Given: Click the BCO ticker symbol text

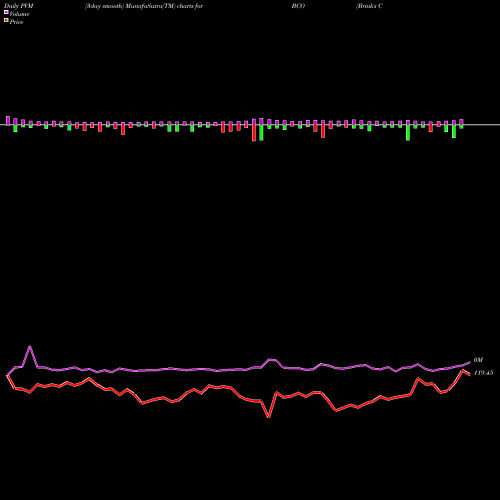Looking at the screenshot, I should (298, 6).
